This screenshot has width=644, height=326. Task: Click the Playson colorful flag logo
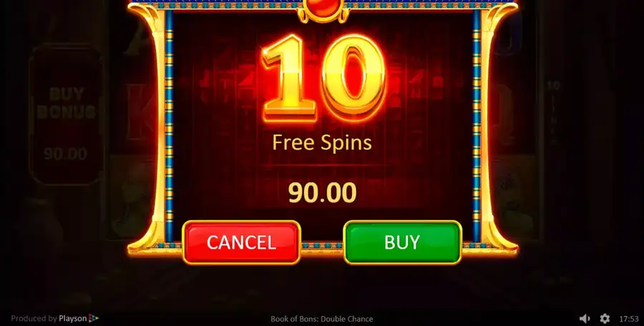94,318
